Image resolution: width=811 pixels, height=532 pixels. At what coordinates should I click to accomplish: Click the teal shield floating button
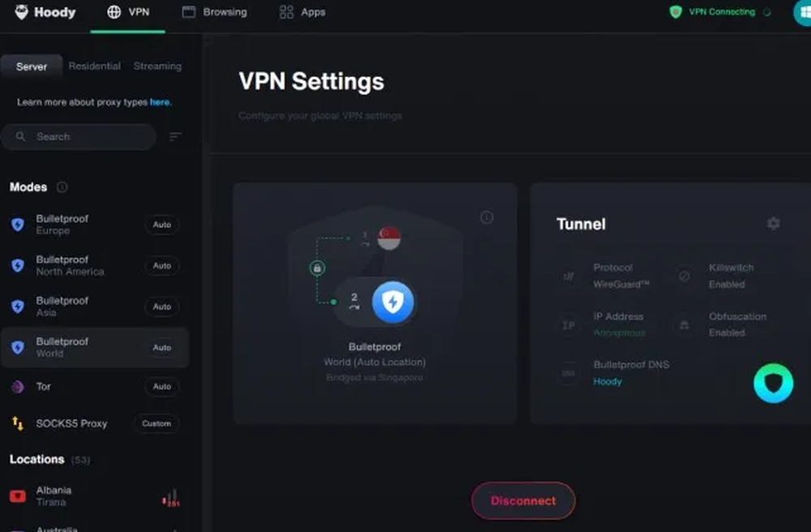773,383
